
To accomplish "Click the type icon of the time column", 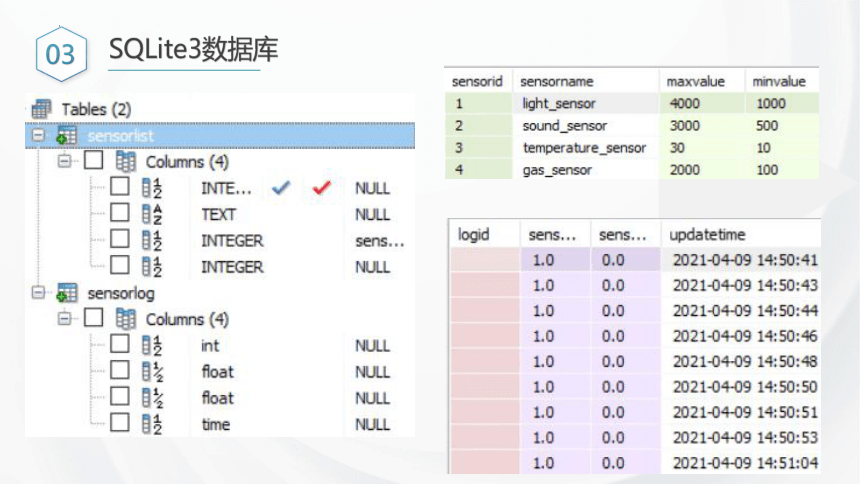I will coord(151,424).
